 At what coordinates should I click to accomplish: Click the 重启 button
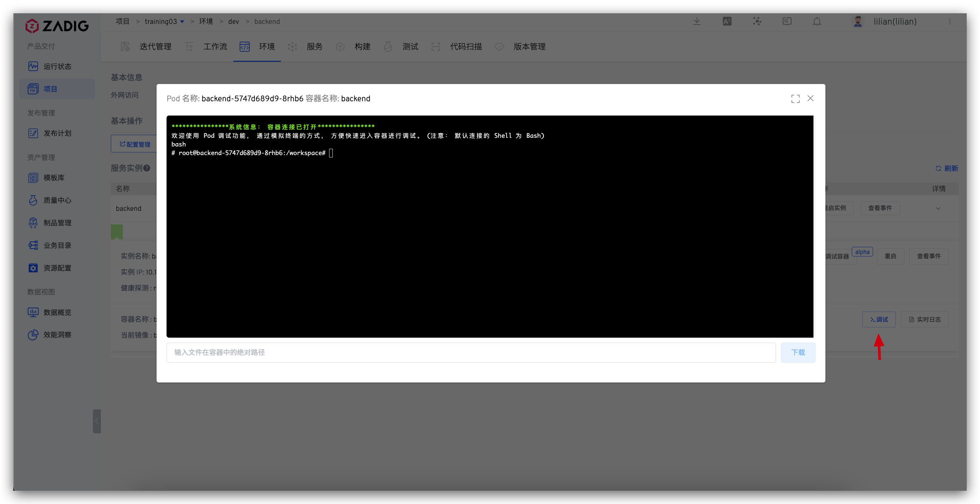point(890,256)
